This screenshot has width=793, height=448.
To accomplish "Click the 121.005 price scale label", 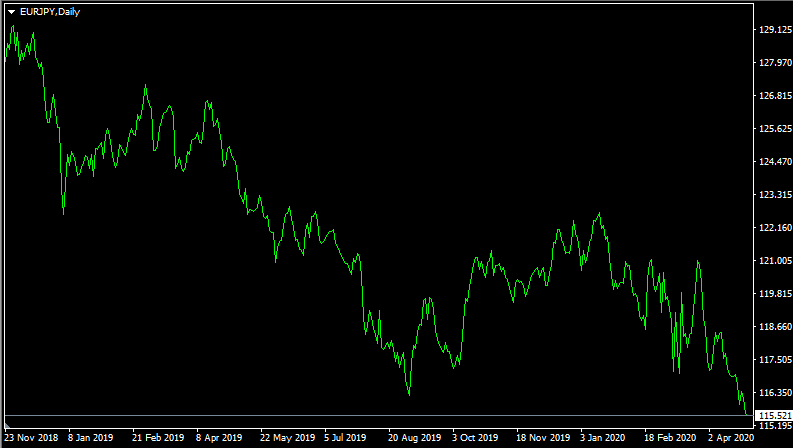I will (x=775, y=261).
